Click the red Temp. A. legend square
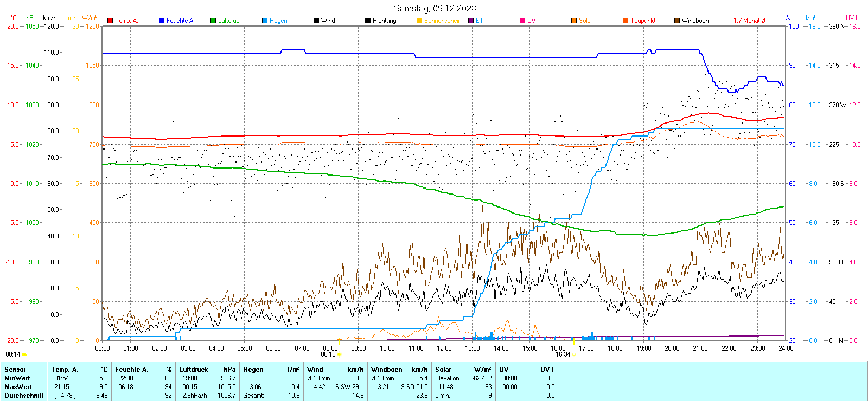The height and width of the screenshot is (401, 868). (110, 21)
